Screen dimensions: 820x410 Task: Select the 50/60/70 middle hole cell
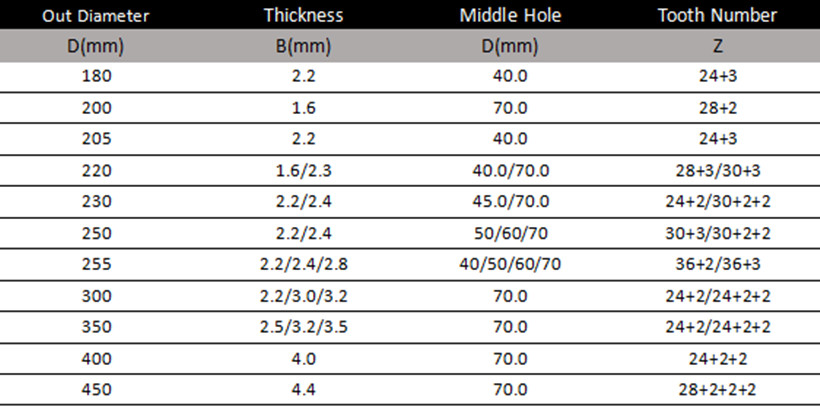[510, 233]
